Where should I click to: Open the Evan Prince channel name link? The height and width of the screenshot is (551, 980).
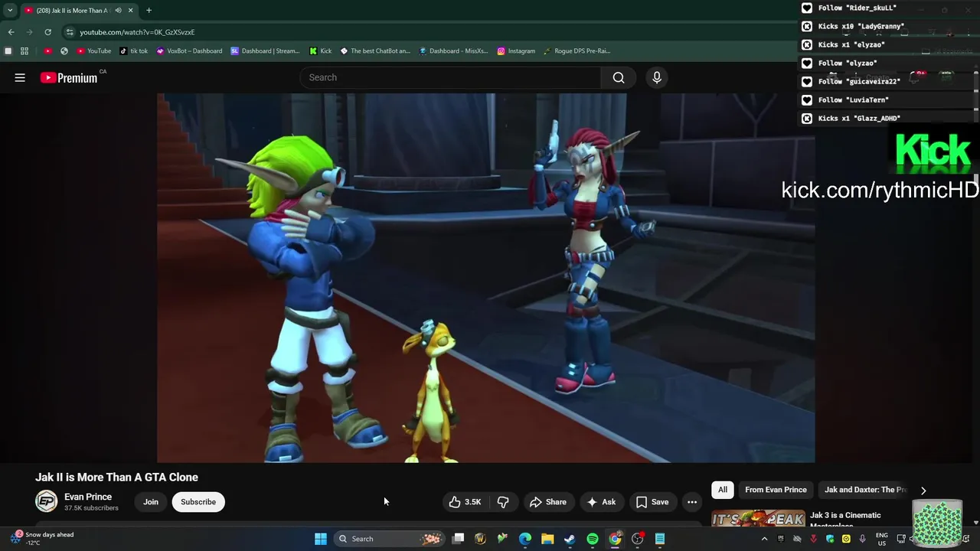[x=88, y=497]
